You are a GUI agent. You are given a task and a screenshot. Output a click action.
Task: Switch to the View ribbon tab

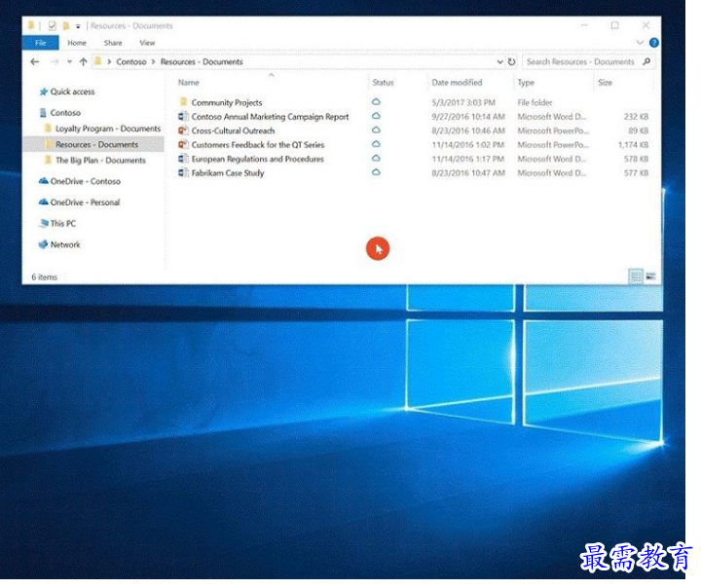click(x=147, y=43)
